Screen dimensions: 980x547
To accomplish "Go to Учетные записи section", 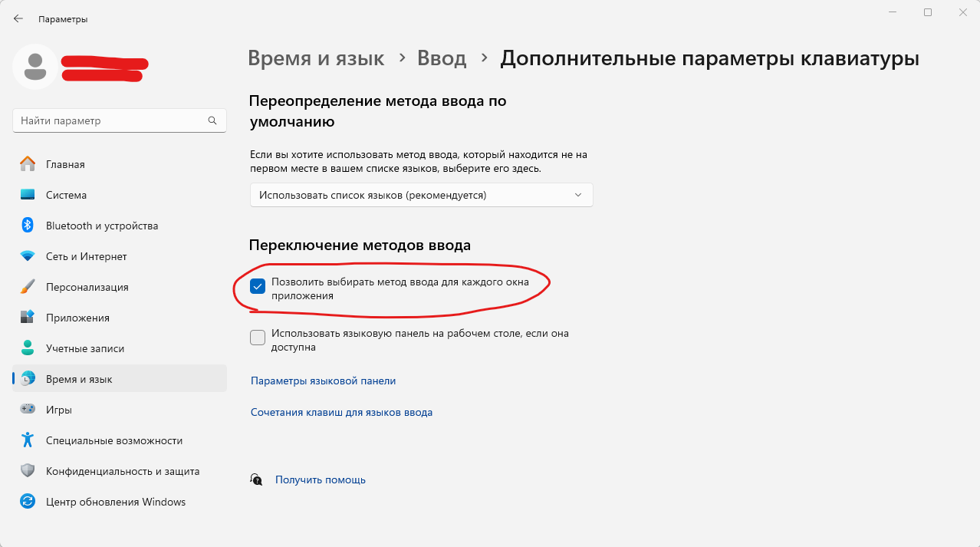I will tap(84, 348).
